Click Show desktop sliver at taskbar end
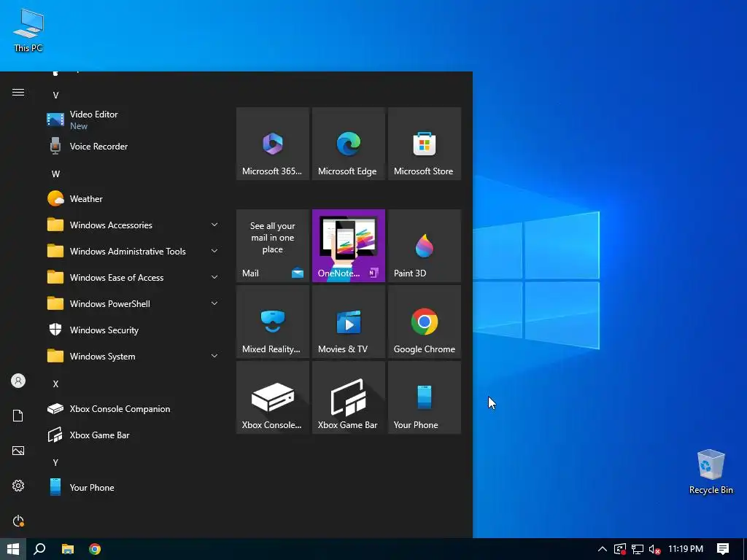Screen dimensions: 747x560 tap(745, 549)
